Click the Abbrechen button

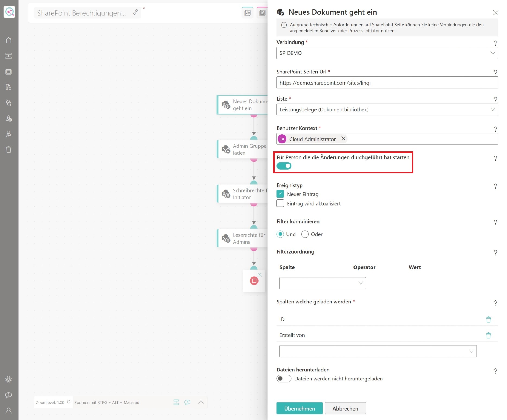click(x=345, y=408)
